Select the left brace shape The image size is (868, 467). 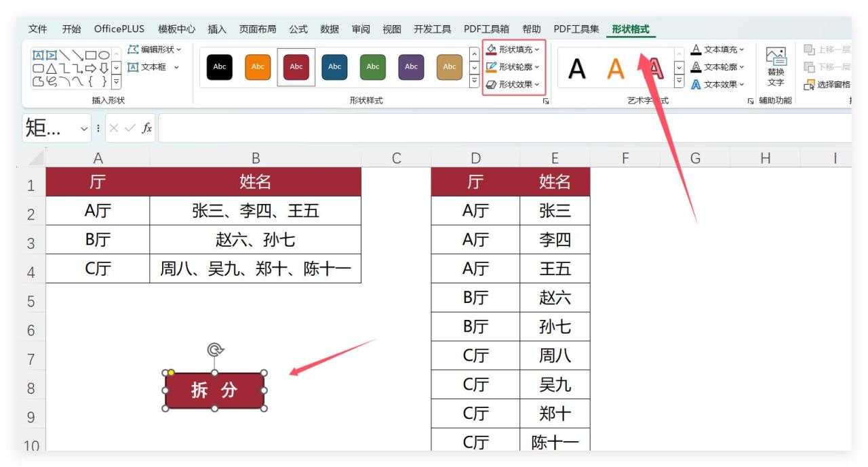pos(91,81)
